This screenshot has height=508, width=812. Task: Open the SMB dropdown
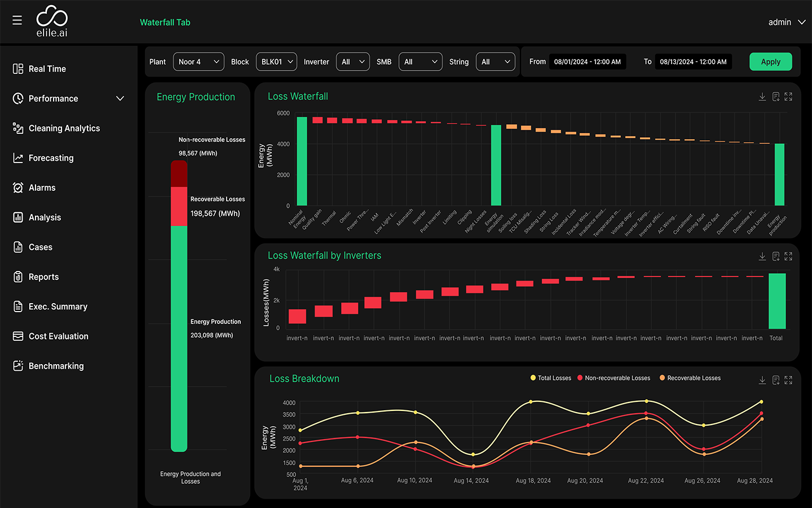point(421,62)
